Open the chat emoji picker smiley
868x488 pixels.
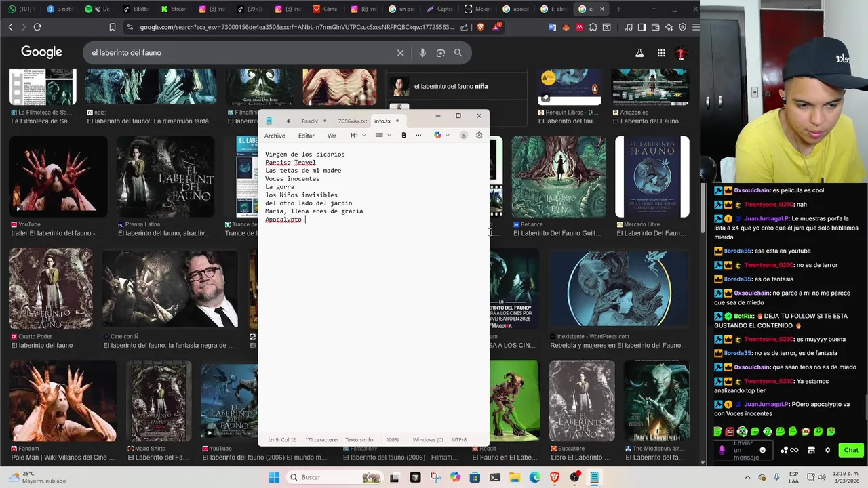coord(762,450)
